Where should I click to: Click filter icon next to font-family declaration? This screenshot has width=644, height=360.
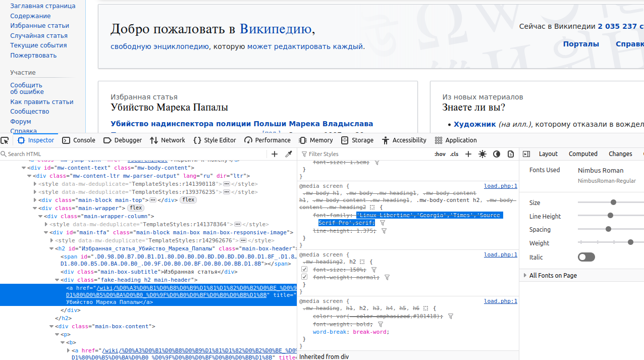click(383, 223)
